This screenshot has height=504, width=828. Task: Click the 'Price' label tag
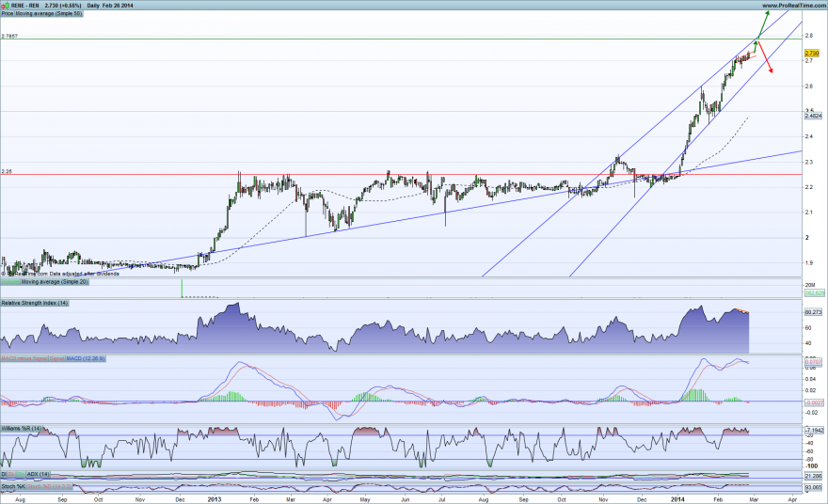click(8, 13)
